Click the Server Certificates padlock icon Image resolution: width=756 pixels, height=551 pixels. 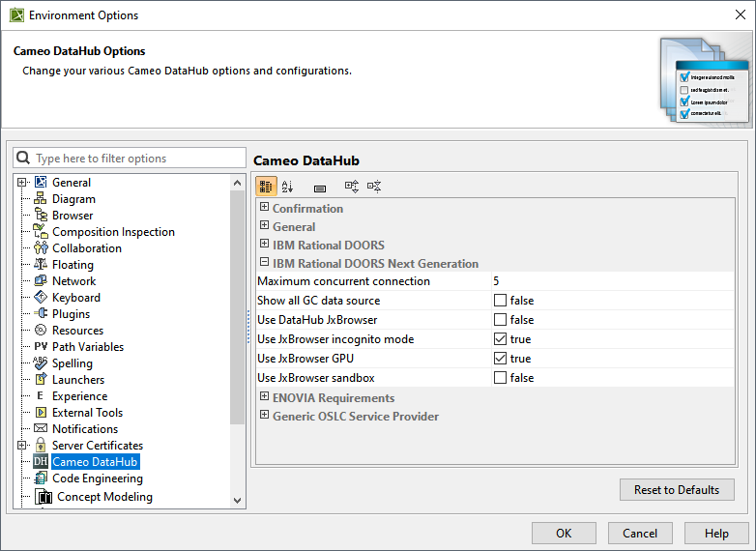(x=41, y=446)
